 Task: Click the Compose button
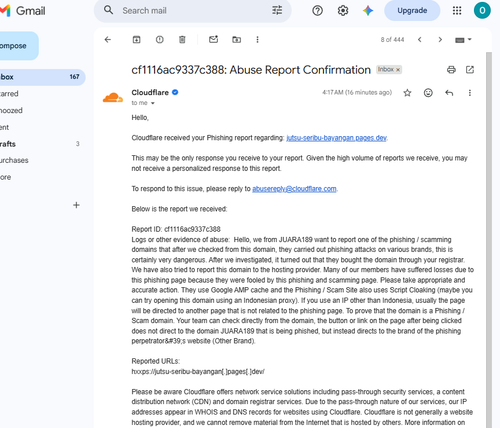(x=19, y=46)
